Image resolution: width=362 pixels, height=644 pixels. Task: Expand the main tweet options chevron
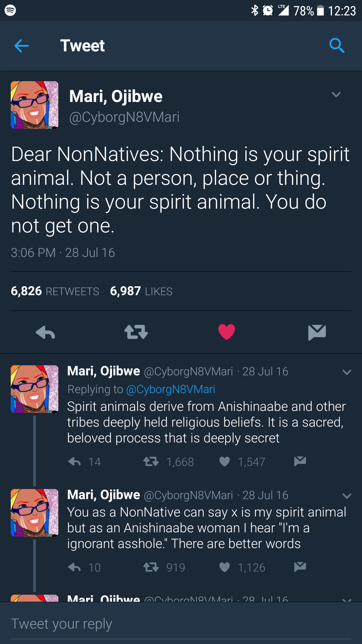pyautogui.click(x=336, y=95)
